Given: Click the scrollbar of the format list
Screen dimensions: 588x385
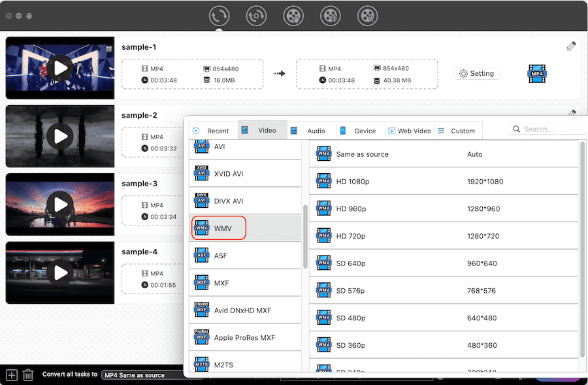Looking at the screenshot, I should click(x=305, y=237).
